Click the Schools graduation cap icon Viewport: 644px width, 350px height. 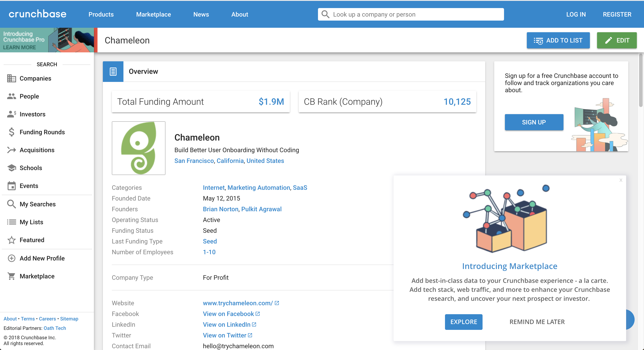(x=11, y=168)
